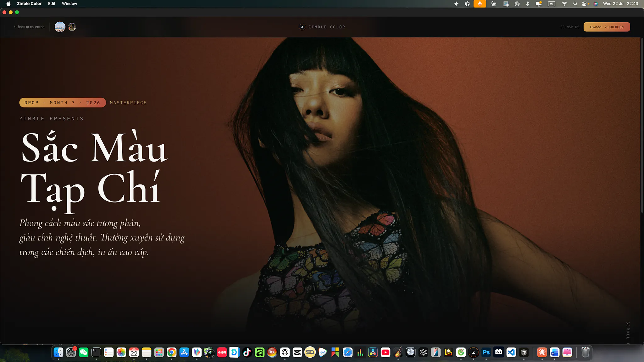Switch the VI input source indicator
This screenshot has width=644, height=362.
pyautogui.click(x=552, y=4)
